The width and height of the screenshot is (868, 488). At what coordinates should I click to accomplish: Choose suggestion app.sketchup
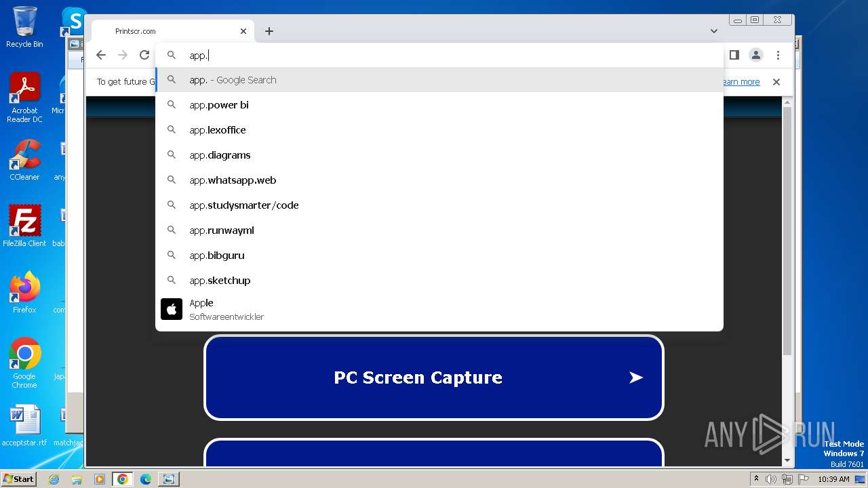coord(439,281)
